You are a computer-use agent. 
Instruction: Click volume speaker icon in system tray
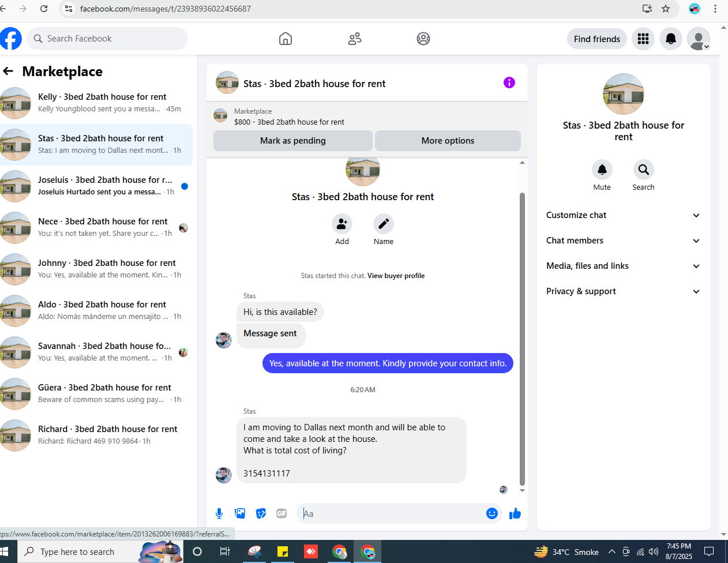[654, 552]
